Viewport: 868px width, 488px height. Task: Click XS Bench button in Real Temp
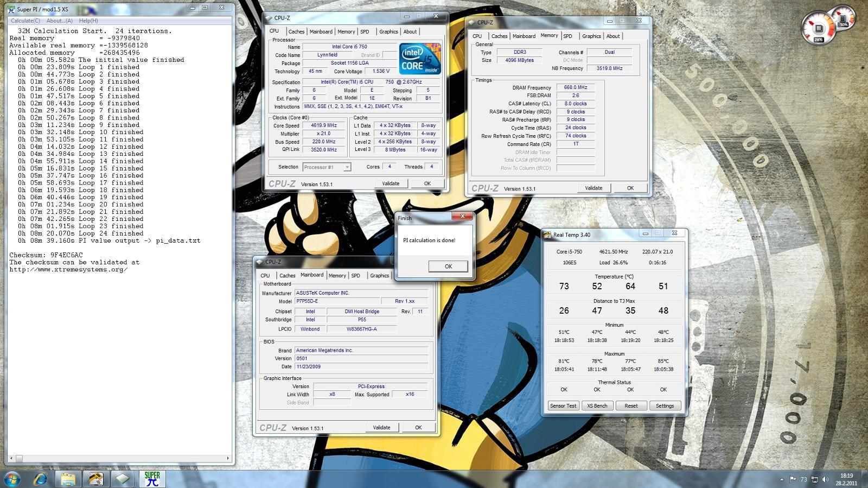point(597,405)
